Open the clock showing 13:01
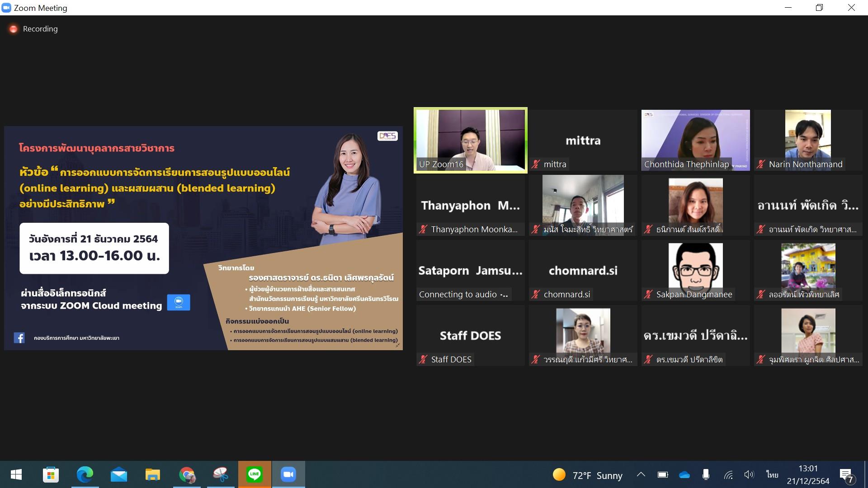This screenshot has width=868, height=488. point(808,474)
